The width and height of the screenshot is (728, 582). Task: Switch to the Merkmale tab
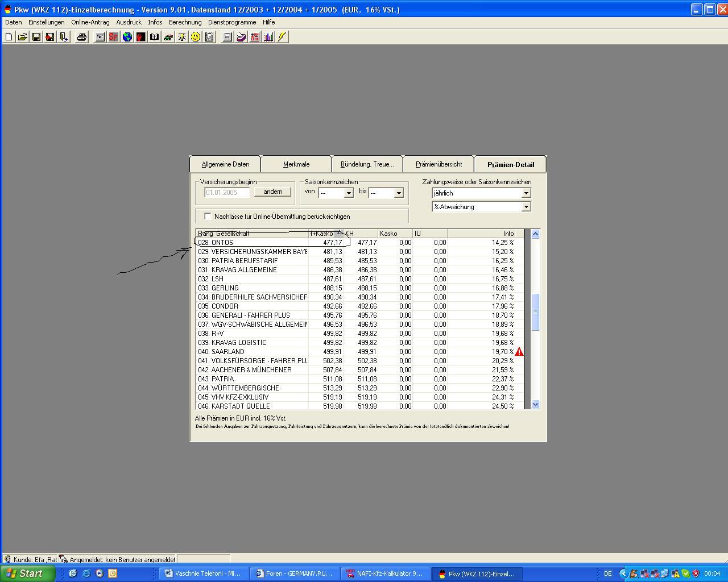pyautogui.click(x=296, y=164)
